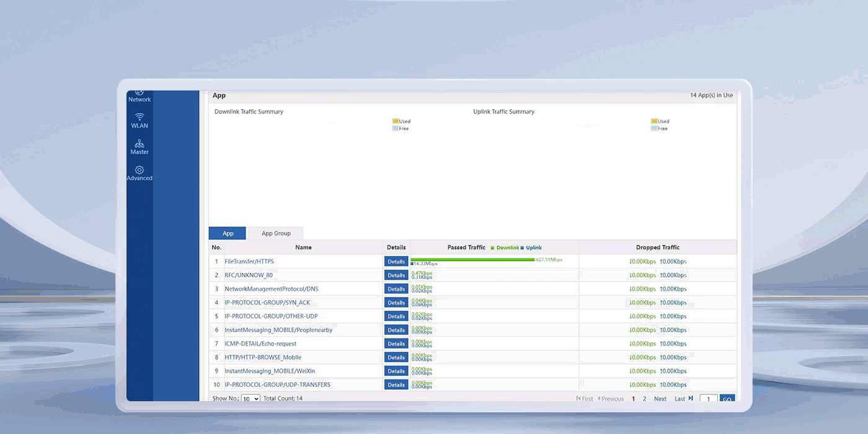Open Details for FileTransfer/HTTPS
Screen dimensions: 868x434
coord(396,262)
